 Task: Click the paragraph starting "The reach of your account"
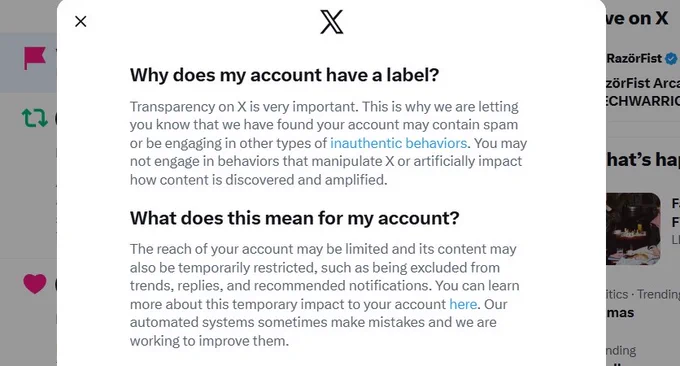324,295
